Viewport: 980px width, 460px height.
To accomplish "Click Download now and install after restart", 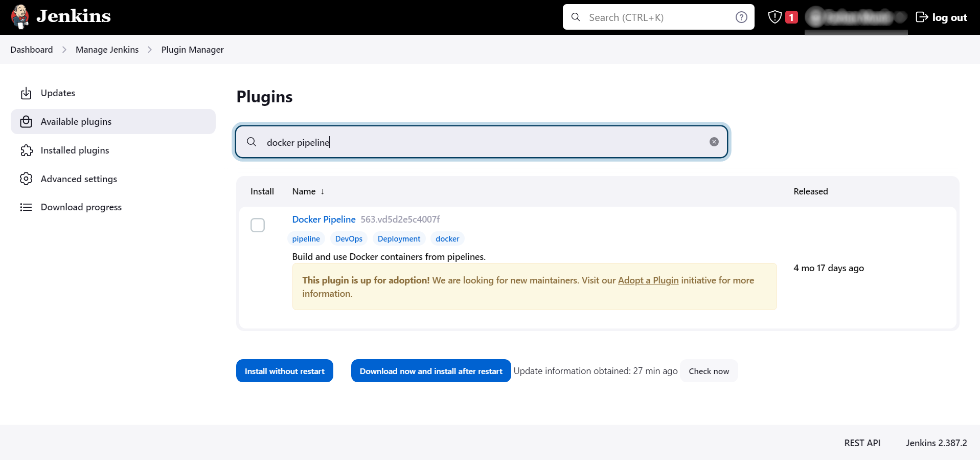I will (x=431, y=371).
